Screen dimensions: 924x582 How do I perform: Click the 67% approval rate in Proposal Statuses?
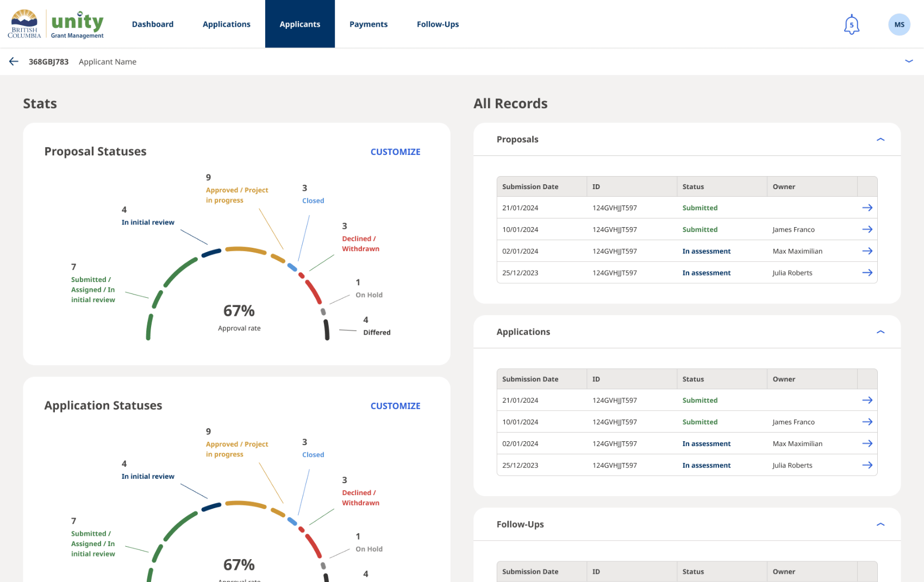click(x=239, y=311)
